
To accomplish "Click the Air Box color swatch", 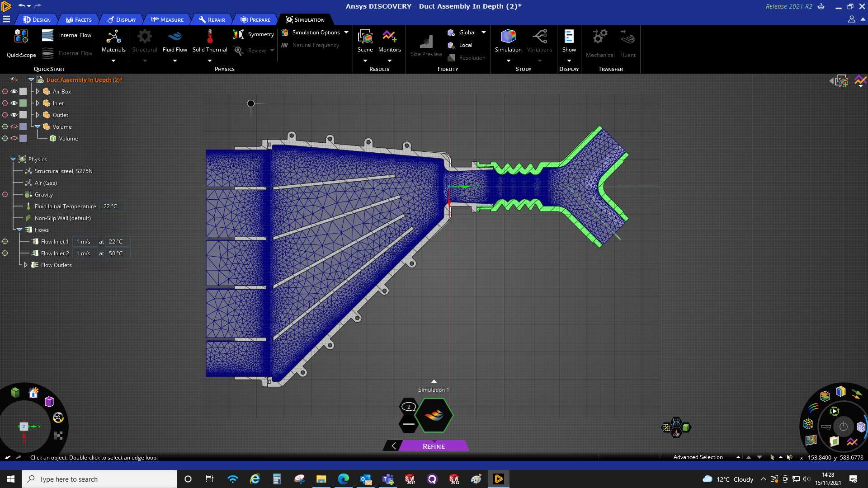I will click(x=23, y=91).
